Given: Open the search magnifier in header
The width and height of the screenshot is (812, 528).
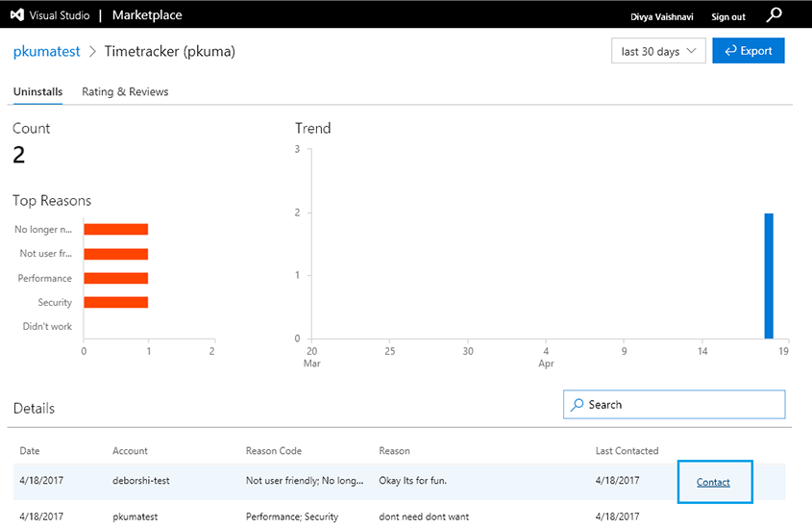Looking at the screenshot, I should (x=774, y=15).
